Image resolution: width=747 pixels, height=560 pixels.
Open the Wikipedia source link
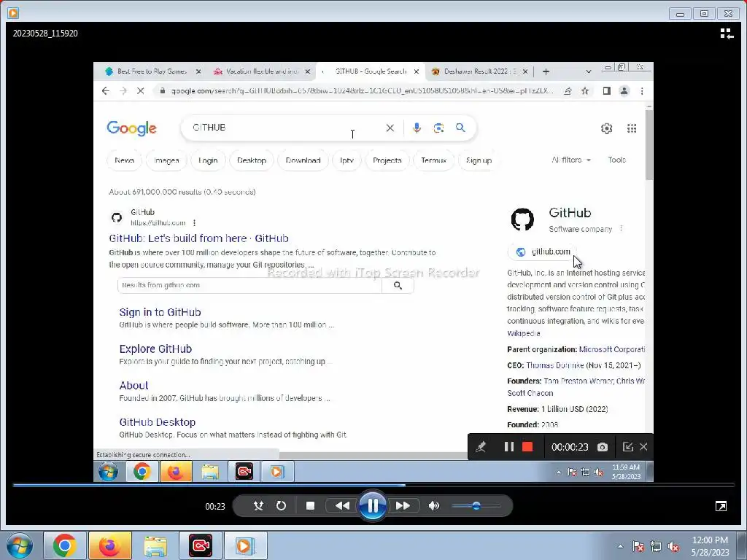524,333
